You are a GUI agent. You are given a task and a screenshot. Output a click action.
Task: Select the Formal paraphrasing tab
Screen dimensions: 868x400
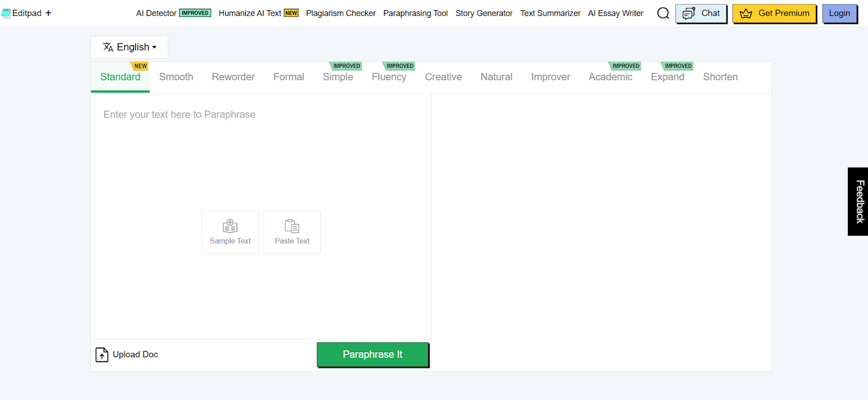[x=289, y=77]
